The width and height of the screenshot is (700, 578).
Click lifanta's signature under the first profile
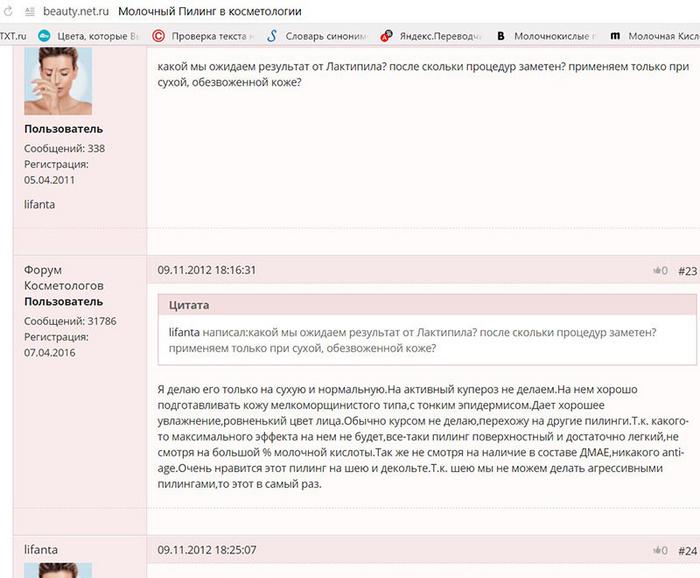41,203
